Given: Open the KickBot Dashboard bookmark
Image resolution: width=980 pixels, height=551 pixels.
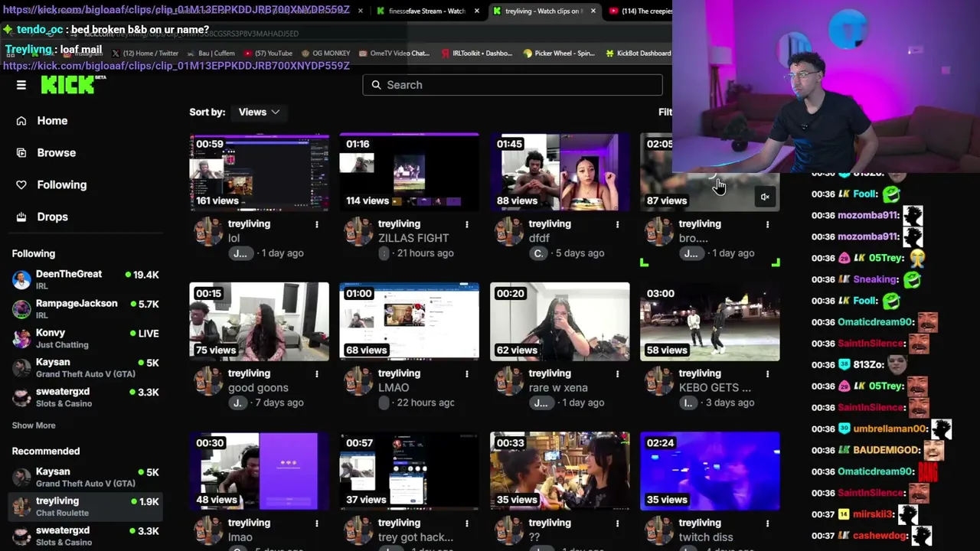Looking at the screenshot, I should coord(638,54).
